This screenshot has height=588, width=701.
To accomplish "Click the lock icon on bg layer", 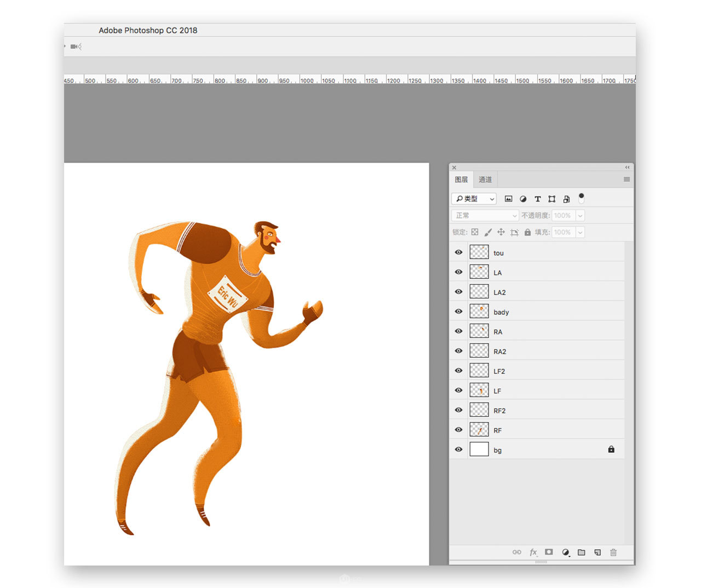I will 611,449.
